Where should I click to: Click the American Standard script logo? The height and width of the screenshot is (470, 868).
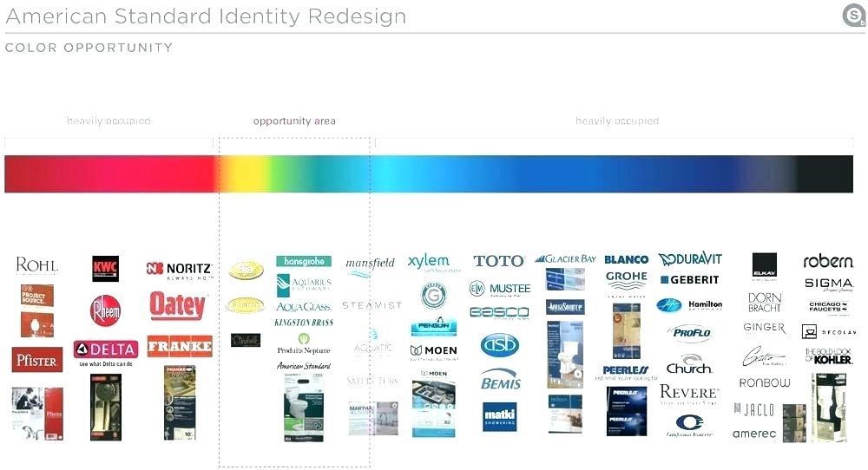pyautogui.click(x=303, y=366)
